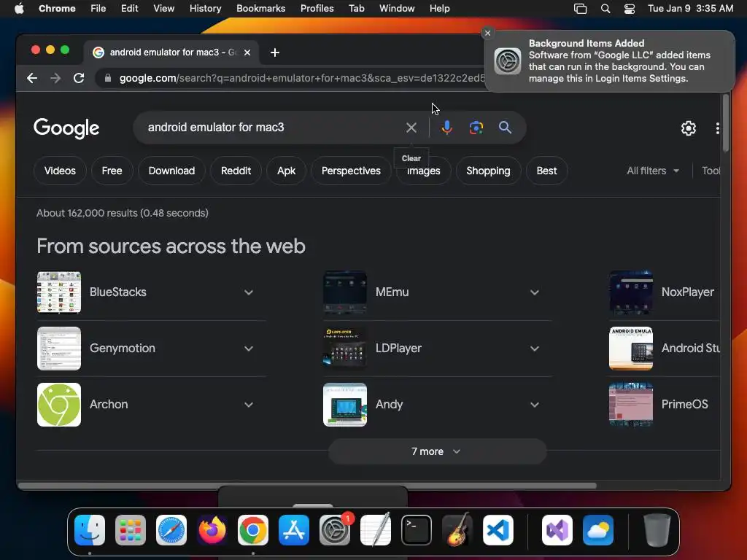Screen dimensions: 747x560
Task: Go to Google homepage via logo
Action: 66,128
